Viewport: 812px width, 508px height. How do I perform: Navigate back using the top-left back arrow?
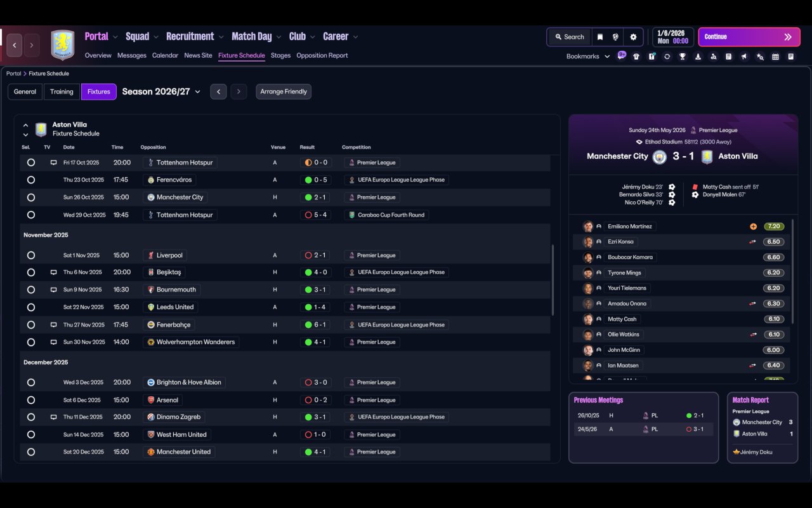[x=15, y=45]
